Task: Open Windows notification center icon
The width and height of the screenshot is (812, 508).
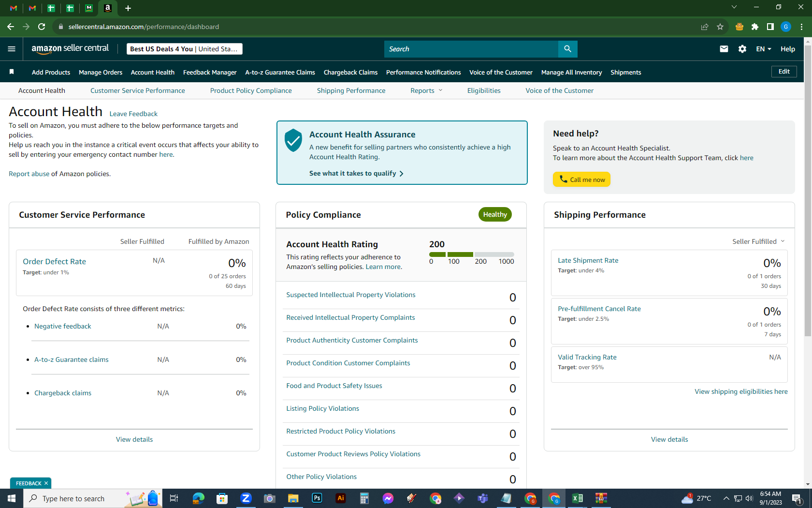Action: coord(797,498)
